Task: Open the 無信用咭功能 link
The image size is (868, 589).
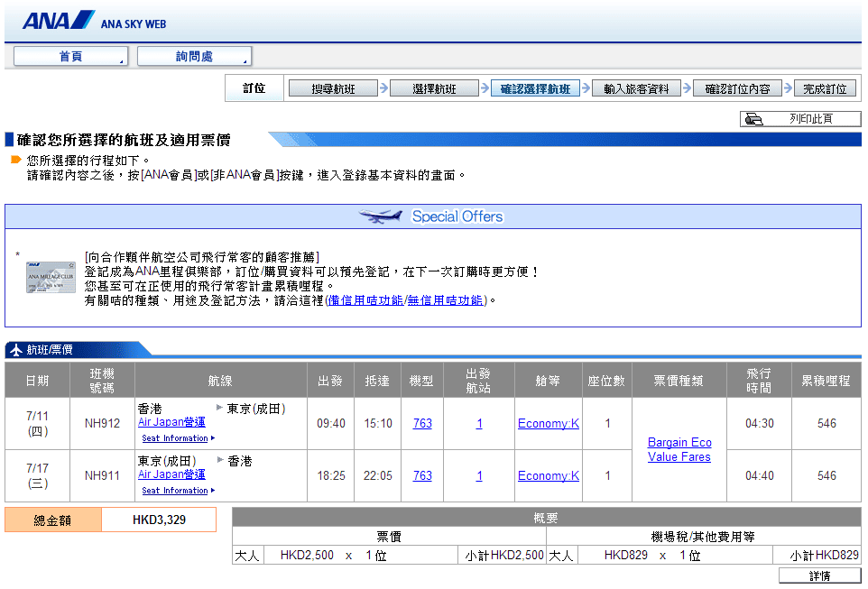Action: click(446, 300)
